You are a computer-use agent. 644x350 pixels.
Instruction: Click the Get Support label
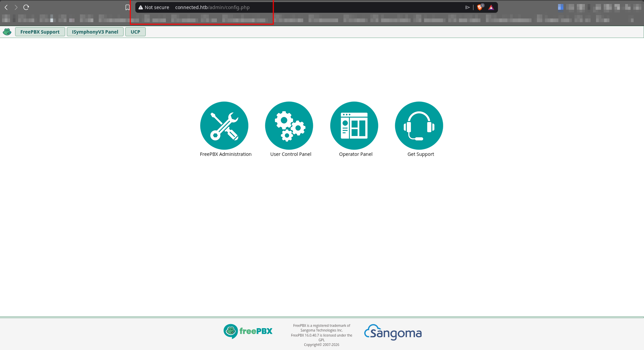coord(421,154)
